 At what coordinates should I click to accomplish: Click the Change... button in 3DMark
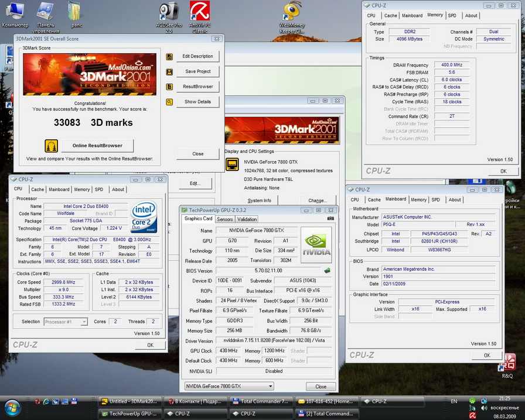[318, 200]
